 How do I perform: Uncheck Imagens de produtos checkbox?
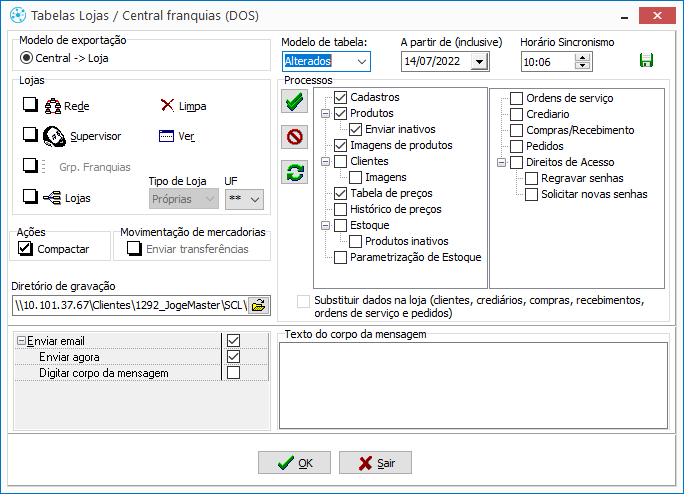(x=341, y=145)
